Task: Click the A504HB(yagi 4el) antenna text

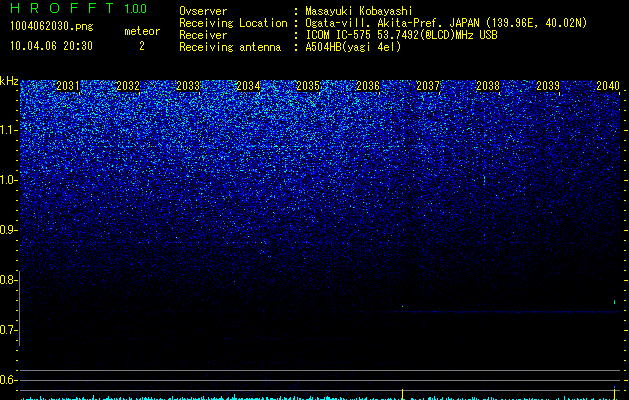Action: click(353, 47)
